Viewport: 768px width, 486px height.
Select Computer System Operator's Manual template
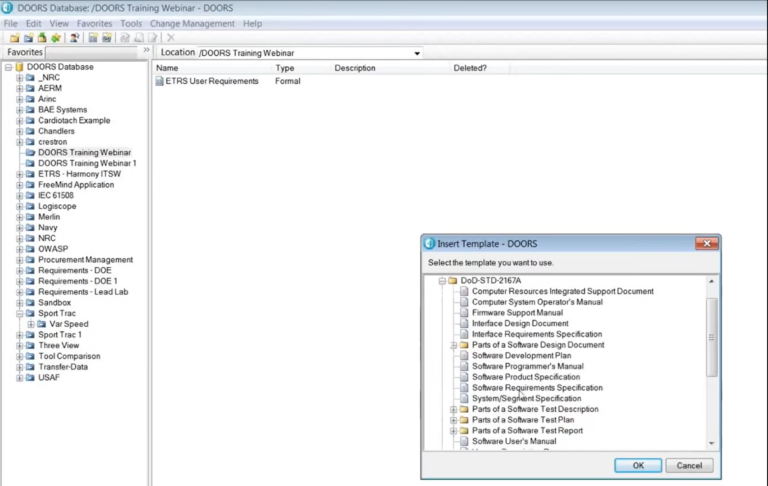coord(537,302)
